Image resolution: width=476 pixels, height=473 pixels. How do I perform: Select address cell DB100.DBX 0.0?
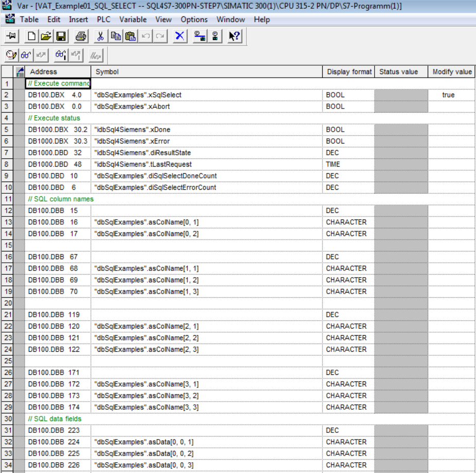click(58, 106)
